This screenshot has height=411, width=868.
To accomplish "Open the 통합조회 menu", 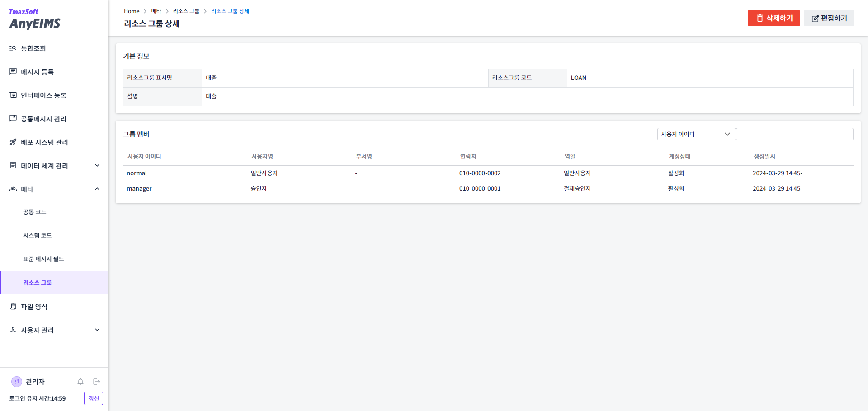I will (x=54, y=48).
